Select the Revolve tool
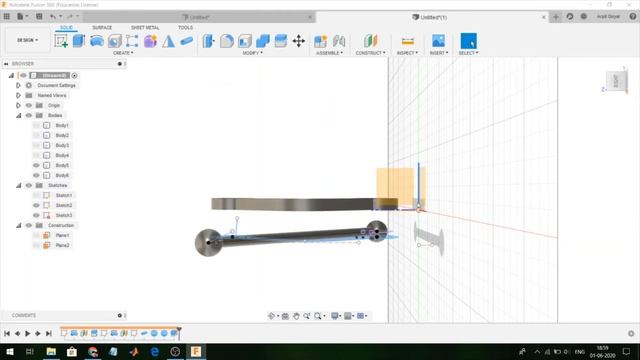The image size is (640, 360). click(97, 41)
